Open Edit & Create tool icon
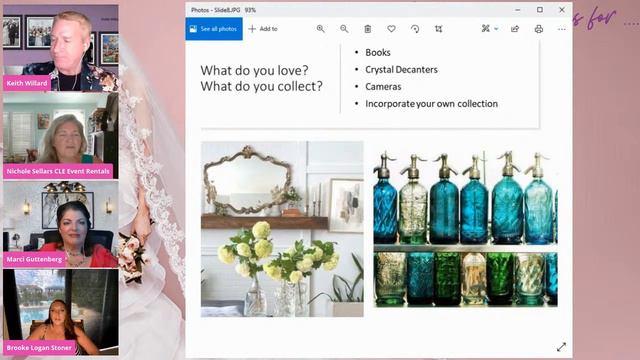640x360 pixels. click(x=485, y=29)
